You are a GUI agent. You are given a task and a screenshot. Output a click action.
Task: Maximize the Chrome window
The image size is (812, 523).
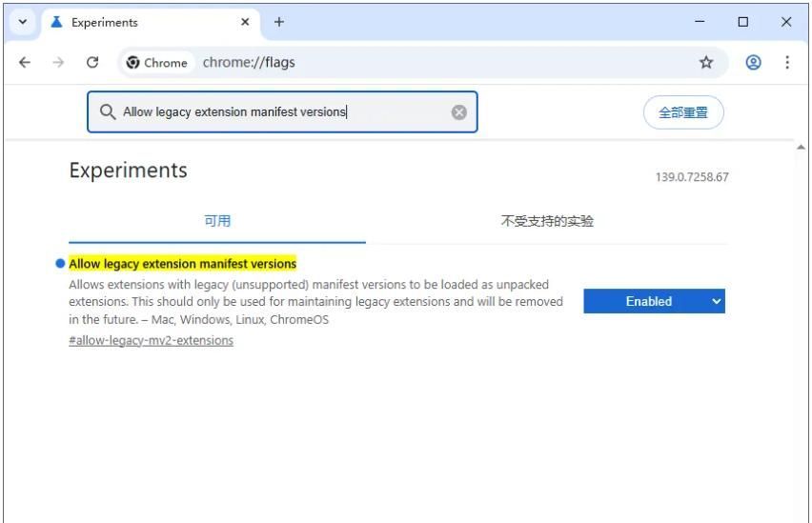tap(743, 22)
